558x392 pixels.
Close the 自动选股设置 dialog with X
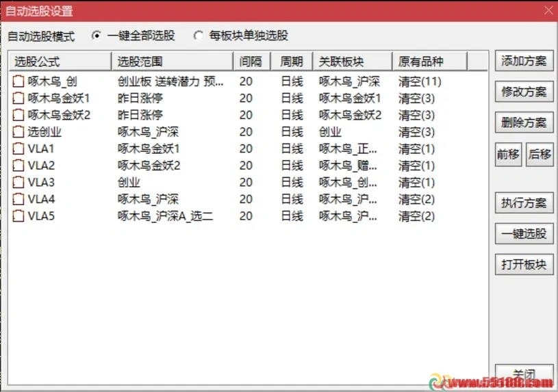coord(548,11)
